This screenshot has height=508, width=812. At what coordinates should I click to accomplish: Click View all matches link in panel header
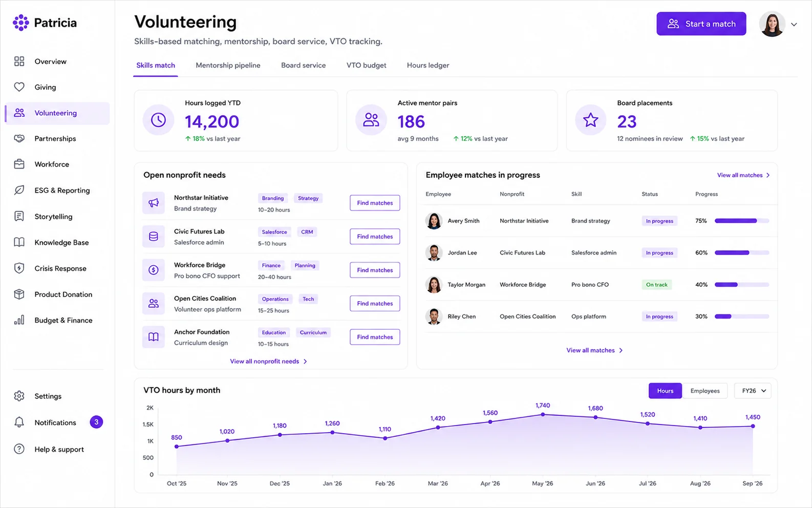pyautogui.click(x=743, y=175)
